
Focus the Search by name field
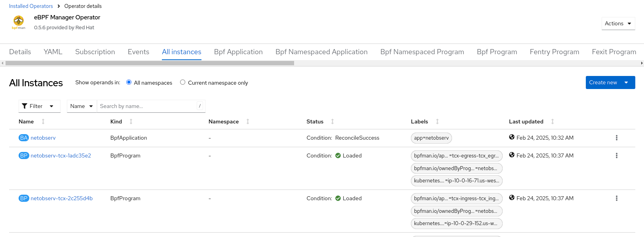(147, 106)
